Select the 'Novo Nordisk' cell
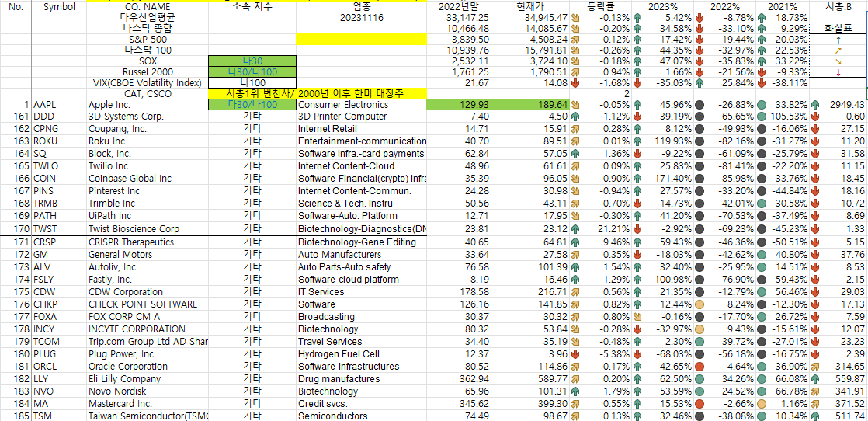This screenshot has height=421, width=868. [148, 391]
